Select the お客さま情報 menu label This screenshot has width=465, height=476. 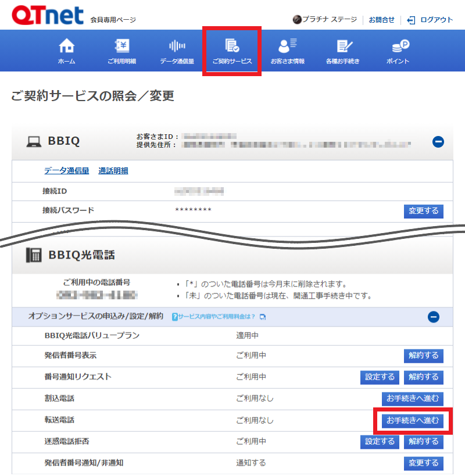pyautogui.click(x=288, y=62)
